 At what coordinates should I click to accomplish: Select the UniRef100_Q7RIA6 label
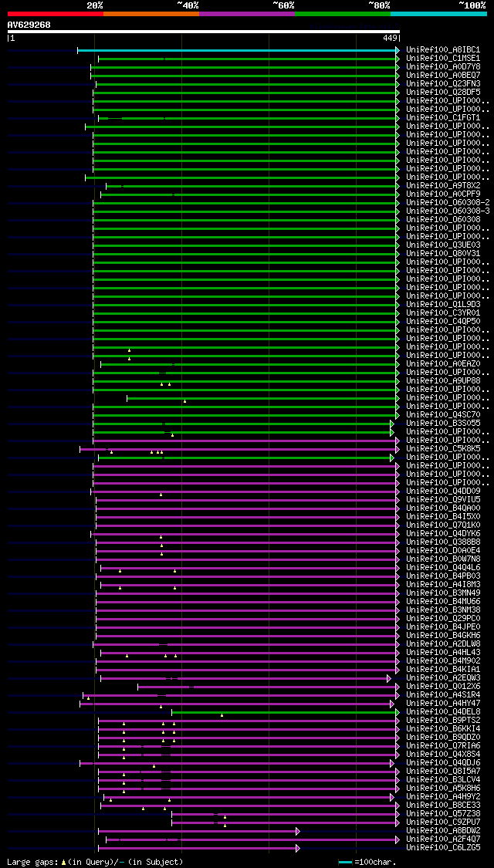pyautogui.click(x=443, y=745)
